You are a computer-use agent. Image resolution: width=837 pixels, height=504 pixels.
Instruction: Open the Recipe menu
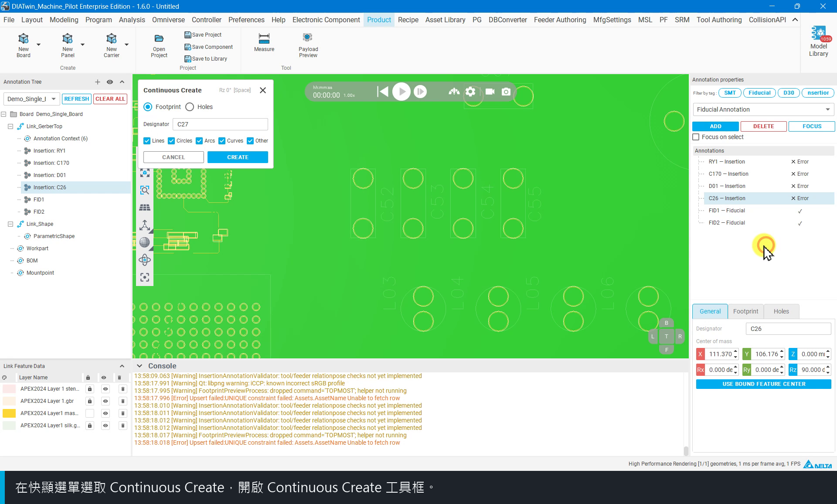click(408, 20)
